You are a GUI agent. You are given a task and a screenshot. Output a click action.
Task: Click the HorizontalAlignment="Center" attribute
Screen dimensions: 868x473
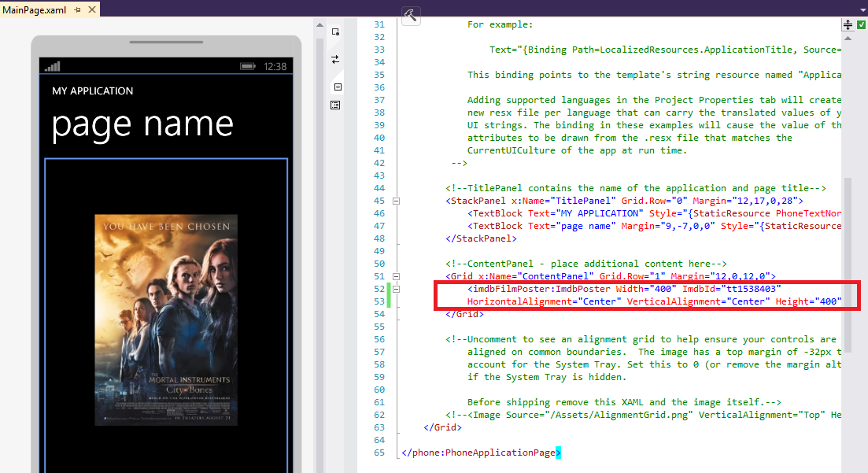point(544,301)
